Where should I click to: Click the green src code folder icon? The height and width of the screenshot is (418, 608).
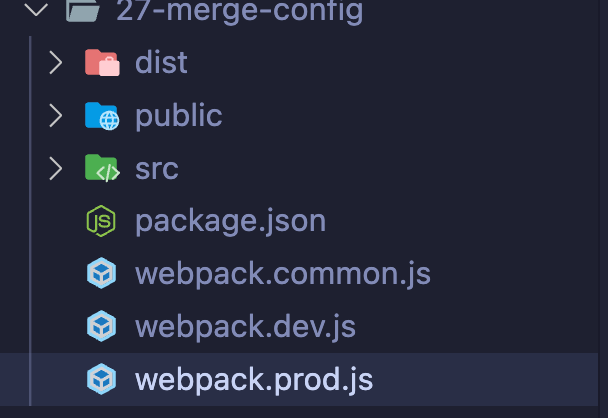102,168
